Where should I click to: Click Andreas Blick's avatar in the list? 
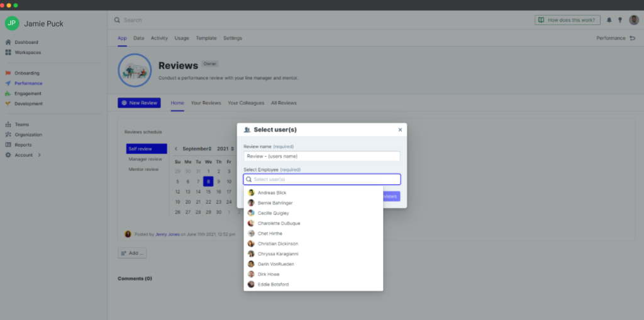click(x=252, y=192)
